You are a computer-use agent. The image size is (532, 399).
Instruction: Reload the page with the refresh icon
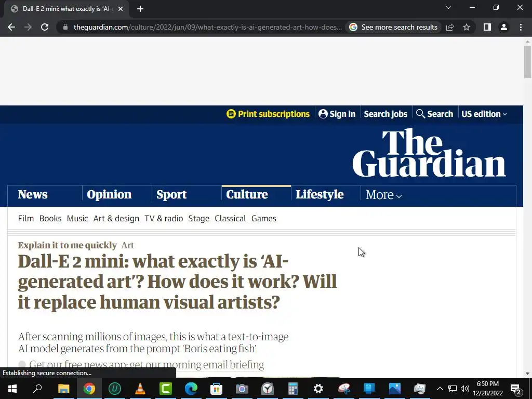coord(45,27)
